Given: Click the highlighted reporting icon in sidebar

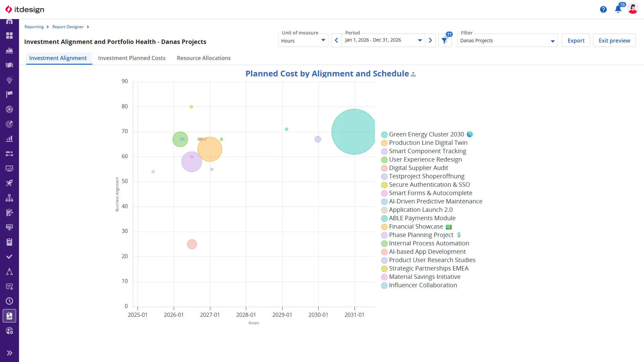Looking at the screenshot, I should 9,316.
